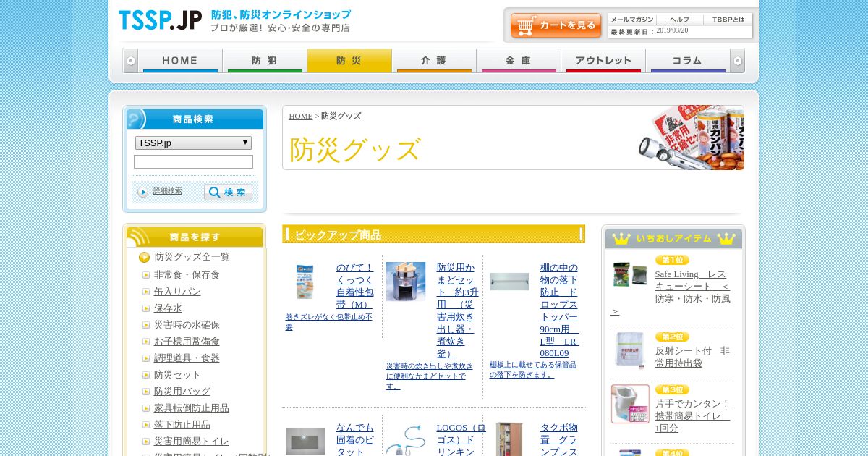Click the bullet icon beside 非常食・保存食
Screen dimensions: 868x456
click(146, 275)
